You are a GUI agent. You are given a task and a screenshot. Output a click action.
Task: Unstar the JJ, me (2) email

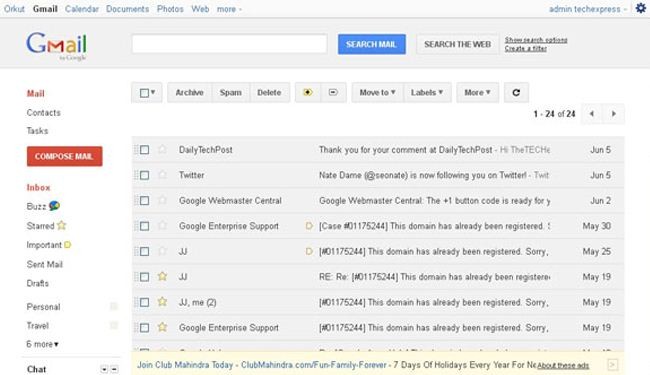162,302
